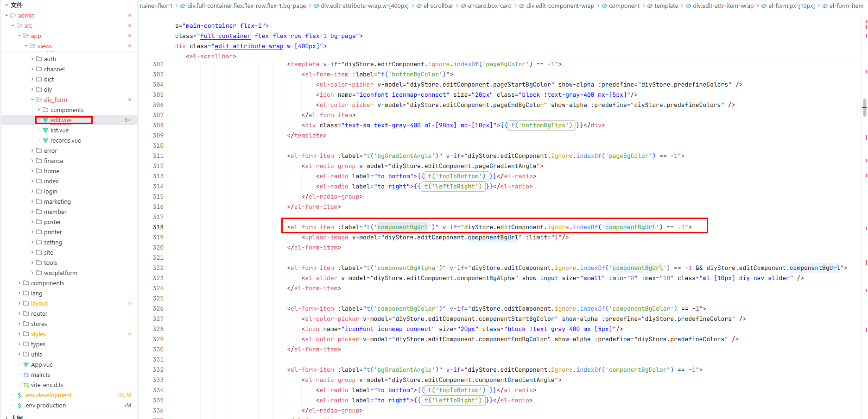868x419 pixels.
Task: Select the template breadcrumb item
Action: (666, 6)
